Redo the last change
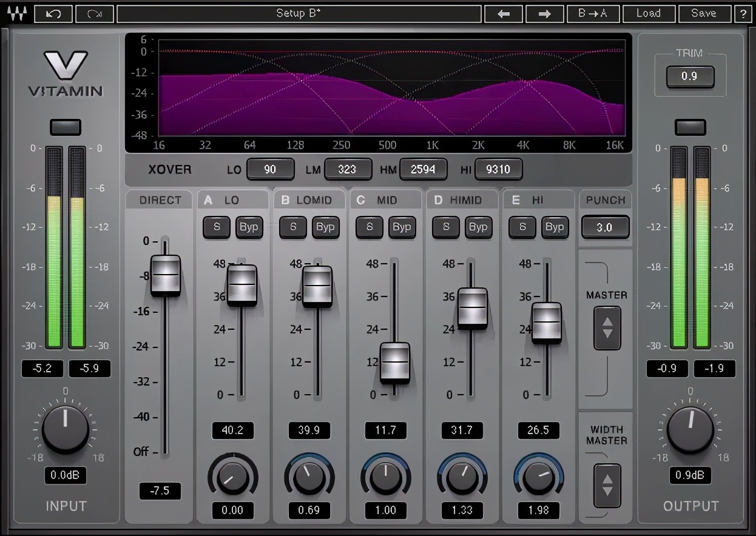The height and width of the screenshot is (536, 756). click(x=94, y=13)
